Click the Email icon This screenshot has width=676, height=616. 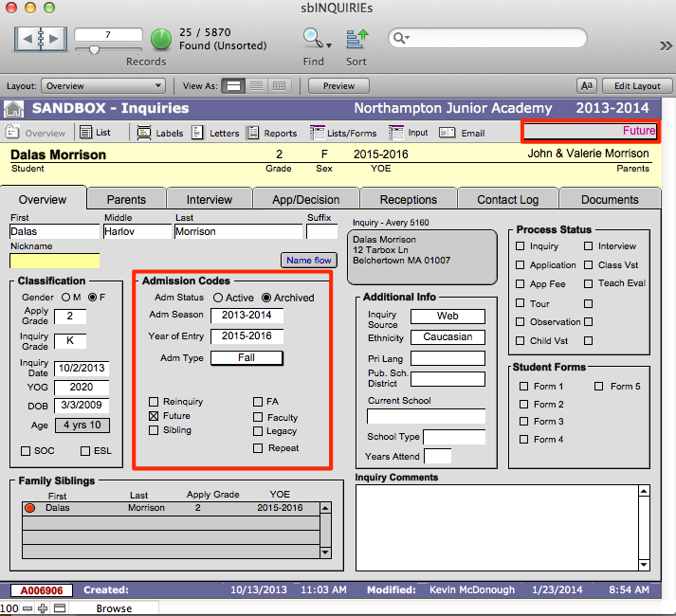point(447,133)
